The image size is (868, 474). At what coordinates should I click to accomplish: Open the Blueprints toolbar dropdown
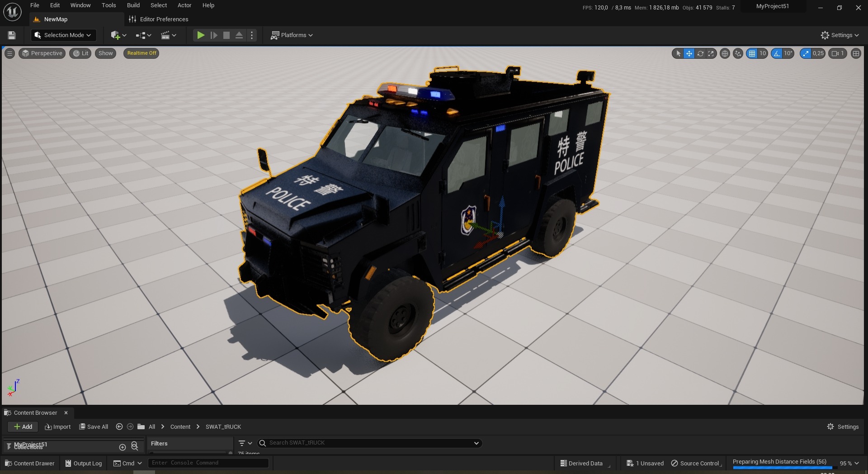click(143, 35)
